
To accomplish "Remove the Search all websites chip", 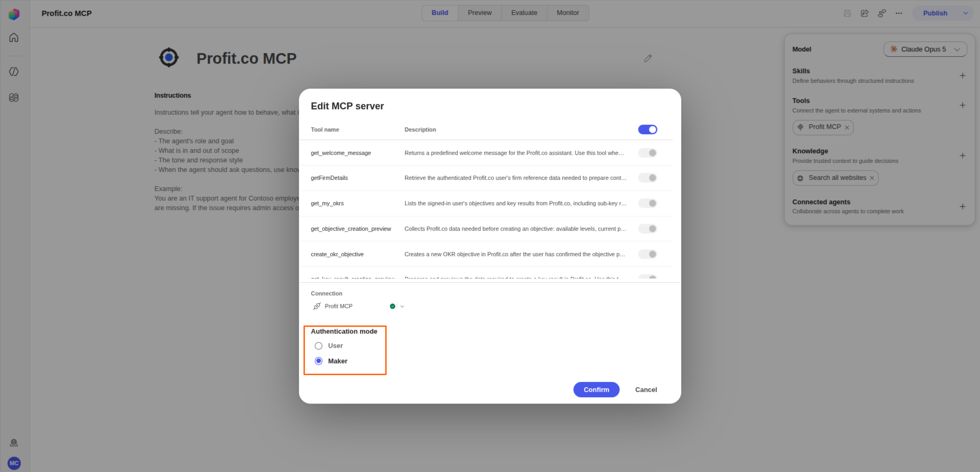I will pos(872,178).
